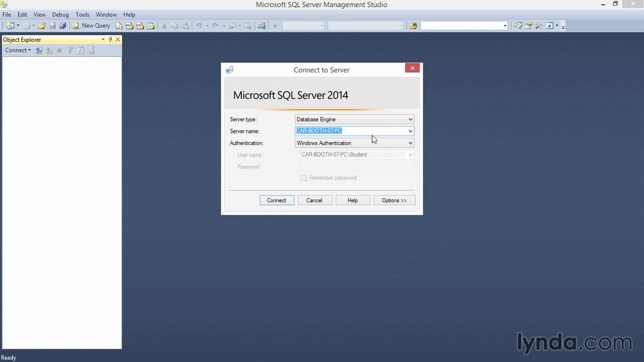Open the Window menu
Image resolution: width=644 pixels, height=362 pixels.
(x=106, y=14)
